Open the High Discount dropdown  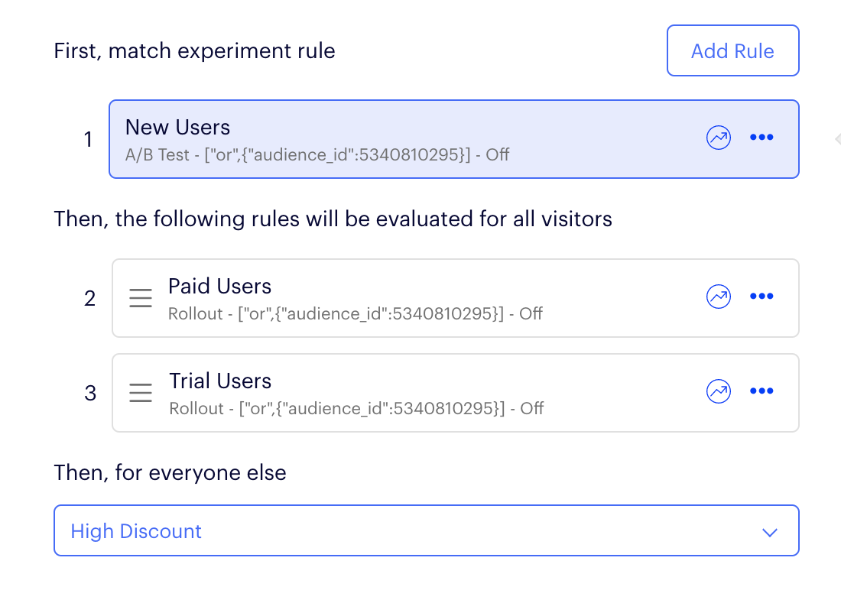click(427, 530)
